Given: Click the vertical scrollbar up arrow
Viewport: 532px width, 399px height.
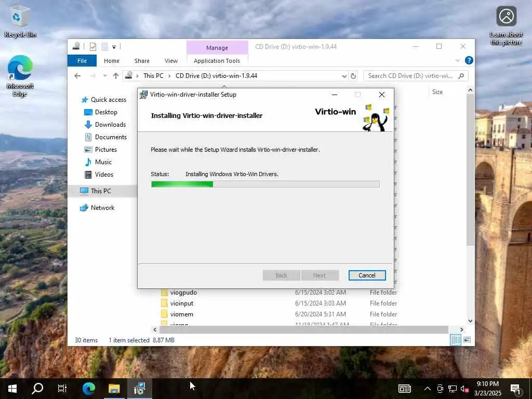Looking at the screenshot, I should (470, 90).
